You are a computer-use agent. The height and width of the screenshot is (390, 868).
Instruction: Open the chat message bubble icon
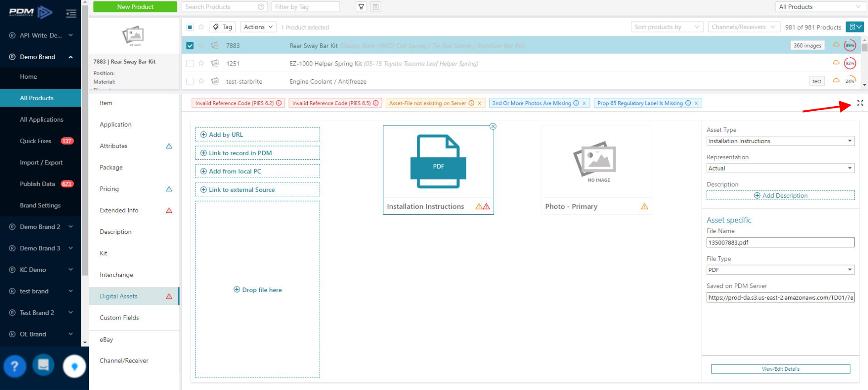[44, 365]
